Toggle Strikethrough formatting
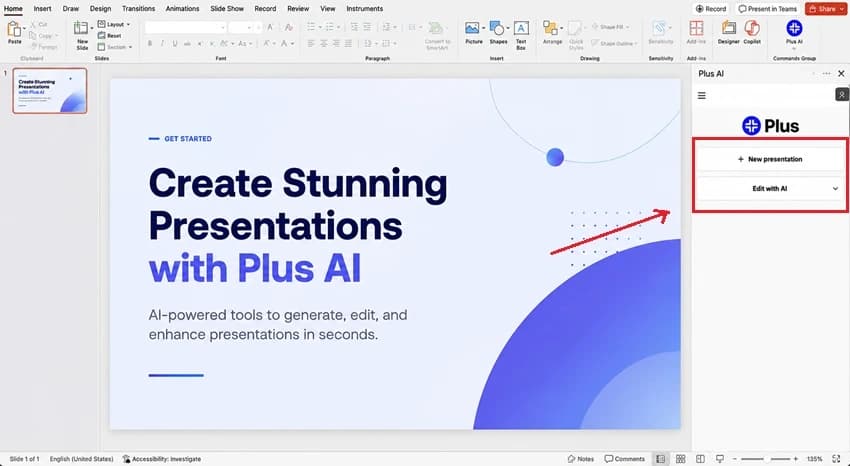The height and width of the screenshot is (466, 850). coord(187,43)
